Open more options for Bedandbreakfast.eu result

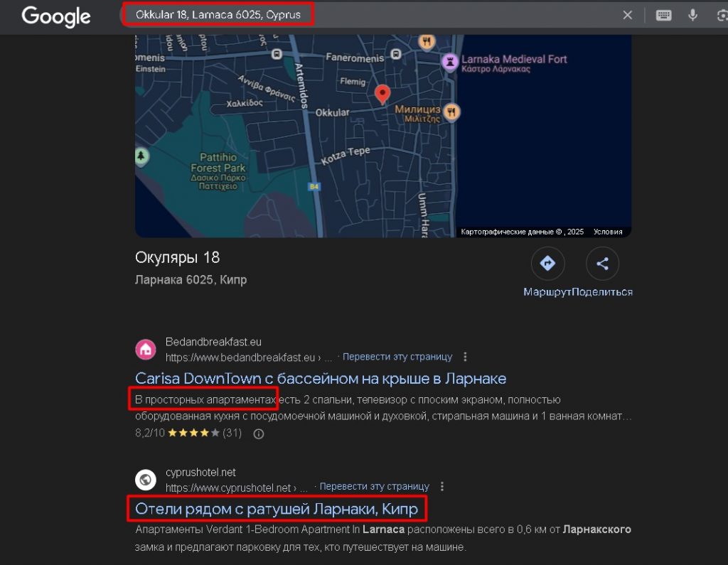(x=465, y=357)
